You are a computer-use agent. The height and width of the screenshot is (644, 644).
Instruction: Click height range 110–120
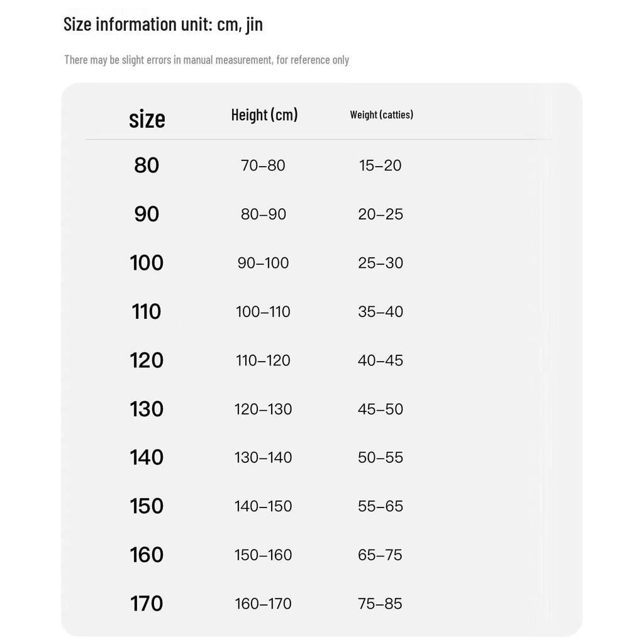[263, 360]
